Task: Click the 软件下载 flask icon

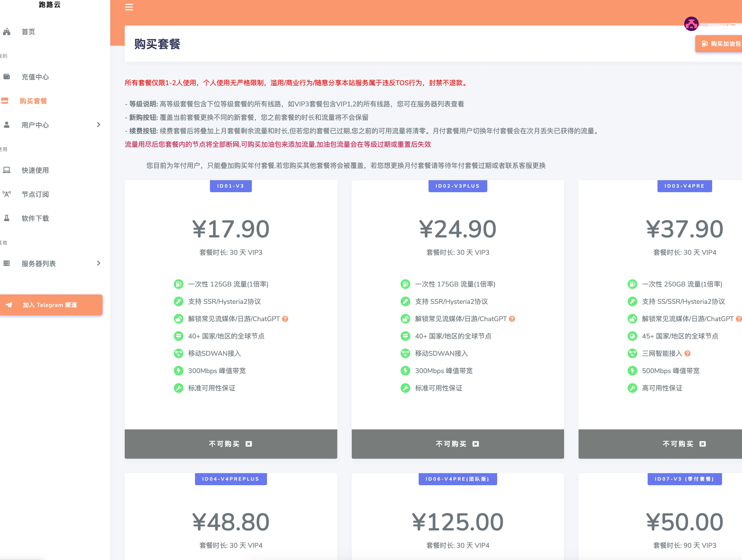Action: point(7,218)
